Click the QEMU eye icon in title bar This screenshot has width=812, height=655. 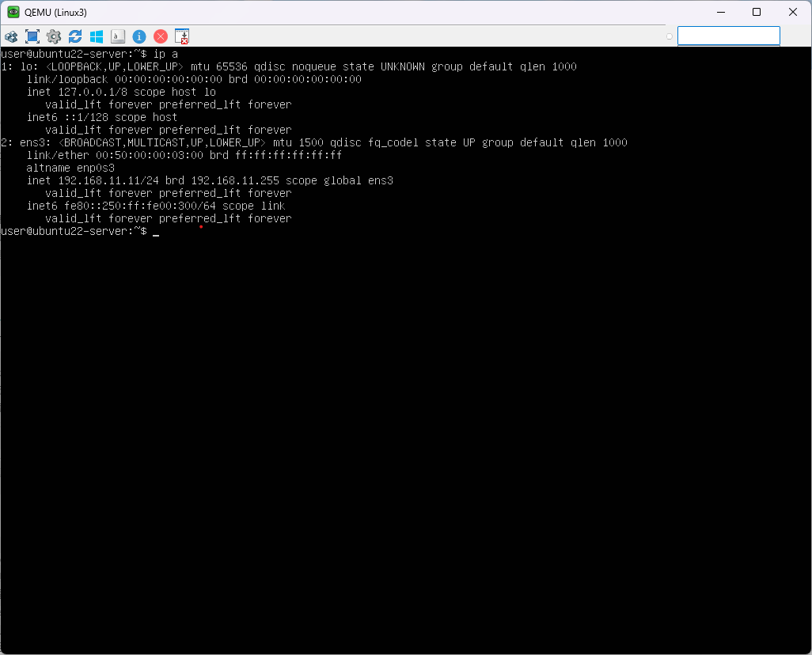click(13, 12)
